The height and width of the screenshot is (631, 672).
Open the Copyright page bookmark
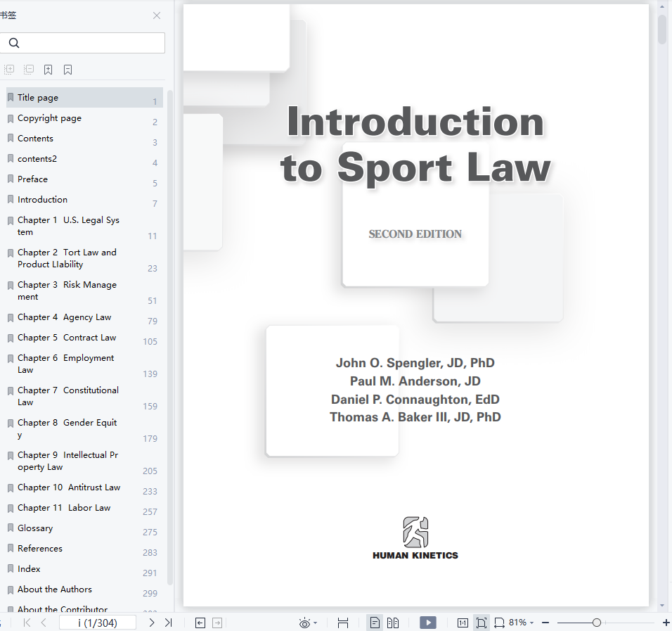point(84,118)
